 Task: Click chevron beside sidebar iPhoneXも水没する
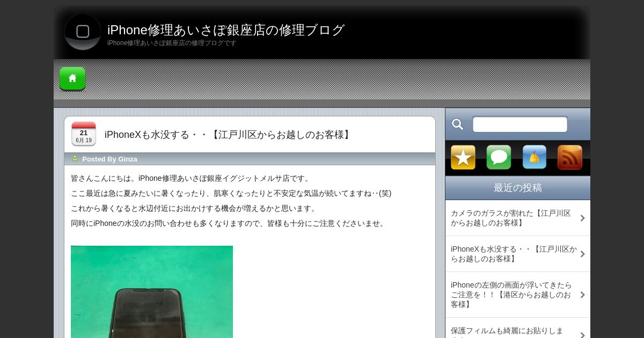point(582,254)
